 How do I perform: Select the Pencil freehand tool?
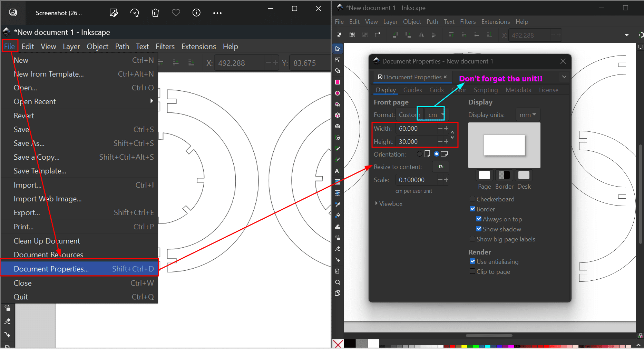pos(338,149)
